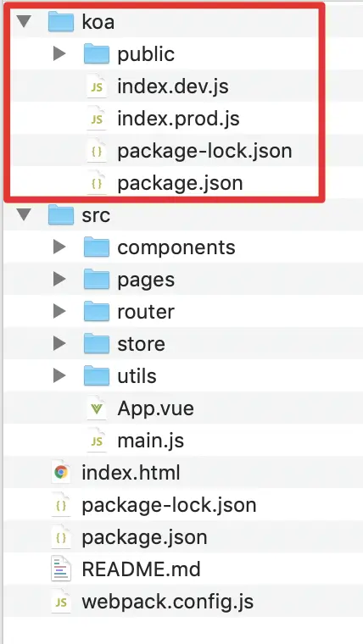Select package.json inside koa folder
Screen dimensions: 363x644
[180, 183]
